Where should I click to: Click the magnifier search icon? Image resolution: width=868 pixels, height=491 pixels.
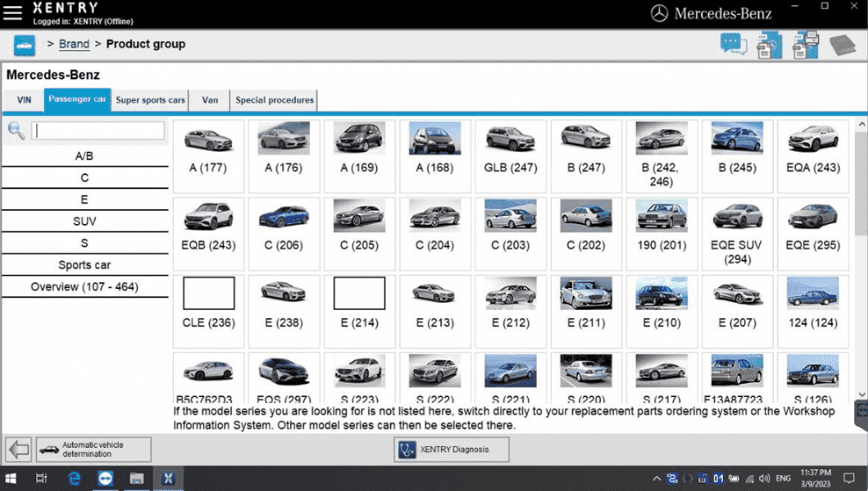[16, 131]
